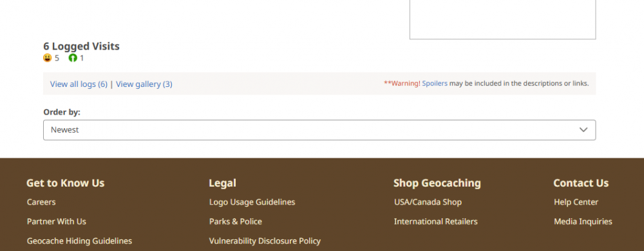This screenshot has width=644, height=251.
Task: Open the Help Center link
Action: [576, 202]
